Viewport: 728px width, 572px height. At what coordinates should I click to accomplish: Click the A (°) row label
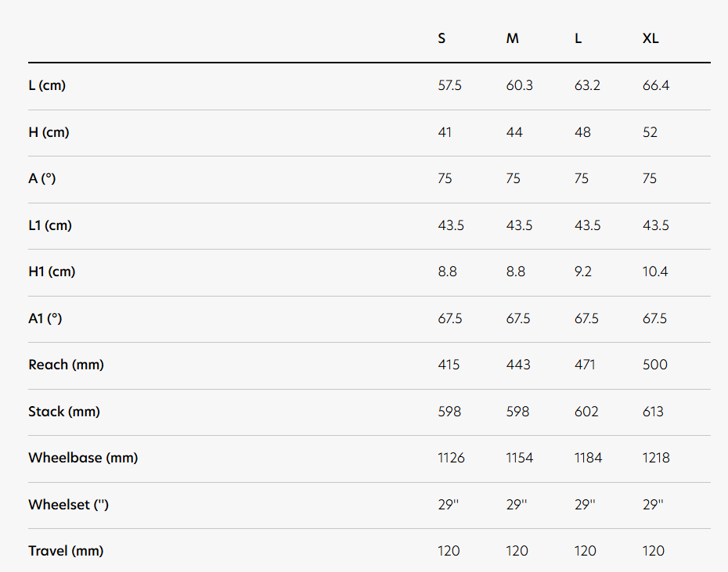42,178
